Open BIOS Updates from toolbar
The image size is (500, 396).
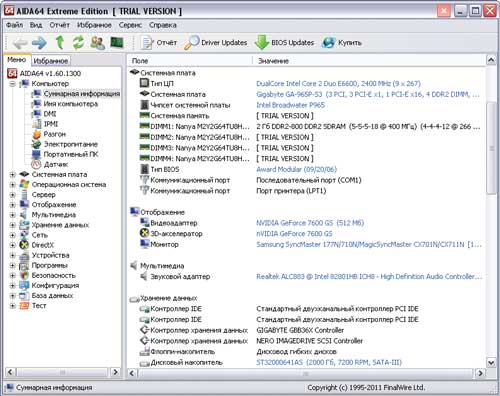click(x=285, y=43)
